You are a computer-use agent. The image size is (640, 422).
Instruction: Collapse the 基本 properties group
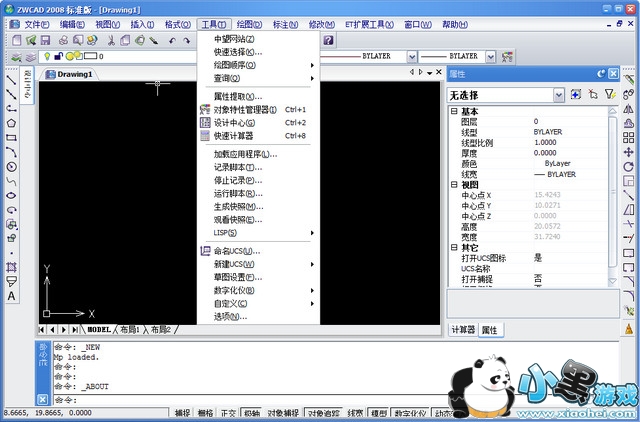coord(454,111)
